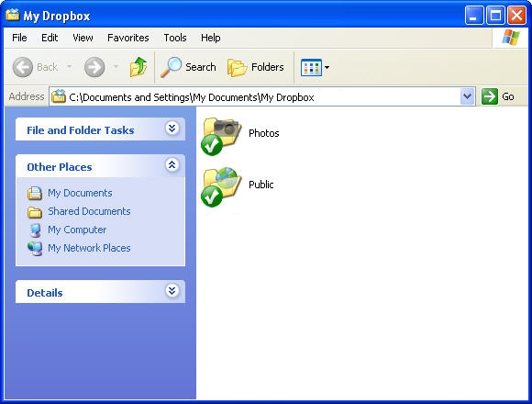Go to My Network Places link
This screenshot has width=532, height=404.
[x=89, y=248]
